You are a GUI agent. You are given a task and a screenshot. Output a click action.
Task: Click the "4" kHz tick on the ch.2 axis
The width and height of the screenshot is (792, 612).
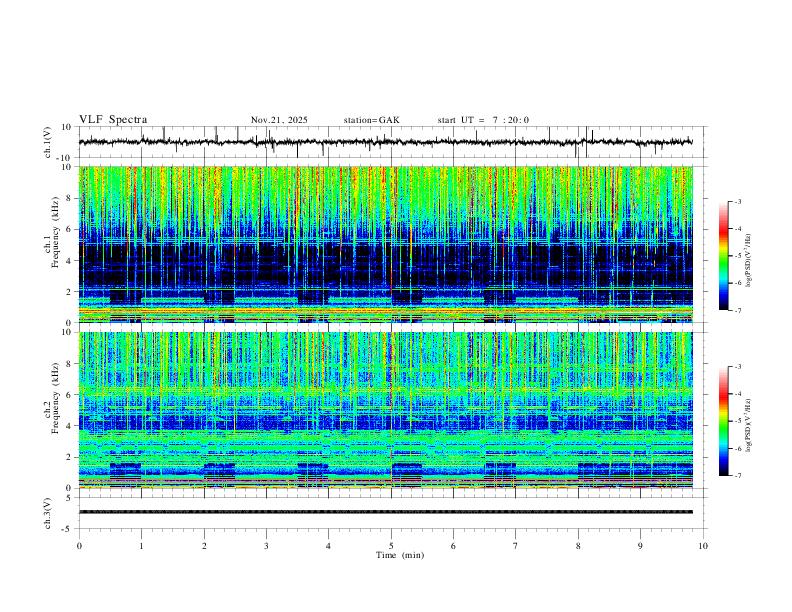pos(70,426)
